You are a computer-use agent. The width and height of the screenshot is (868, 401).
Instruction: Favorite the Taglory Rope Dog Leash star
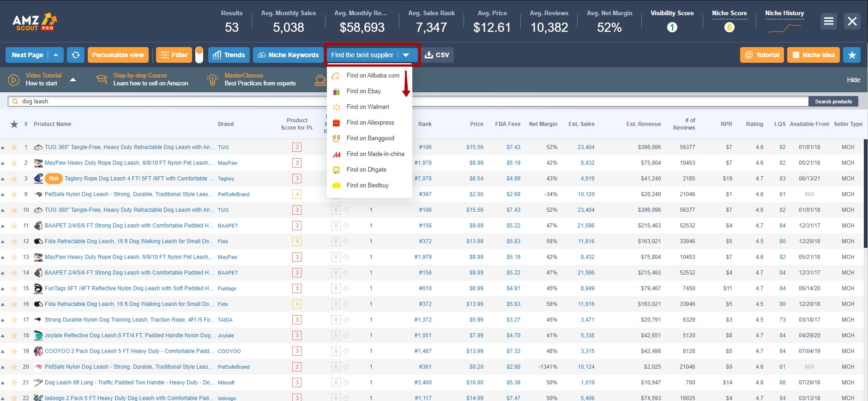14,179
